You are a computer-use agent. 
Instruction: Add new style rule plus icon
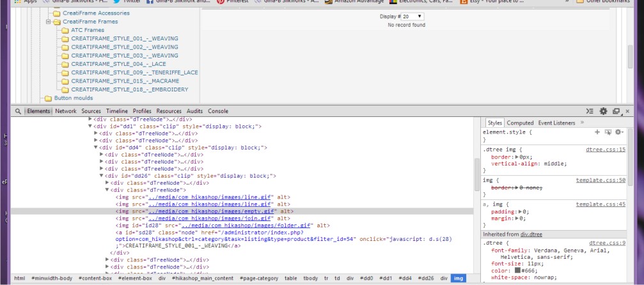597,132
